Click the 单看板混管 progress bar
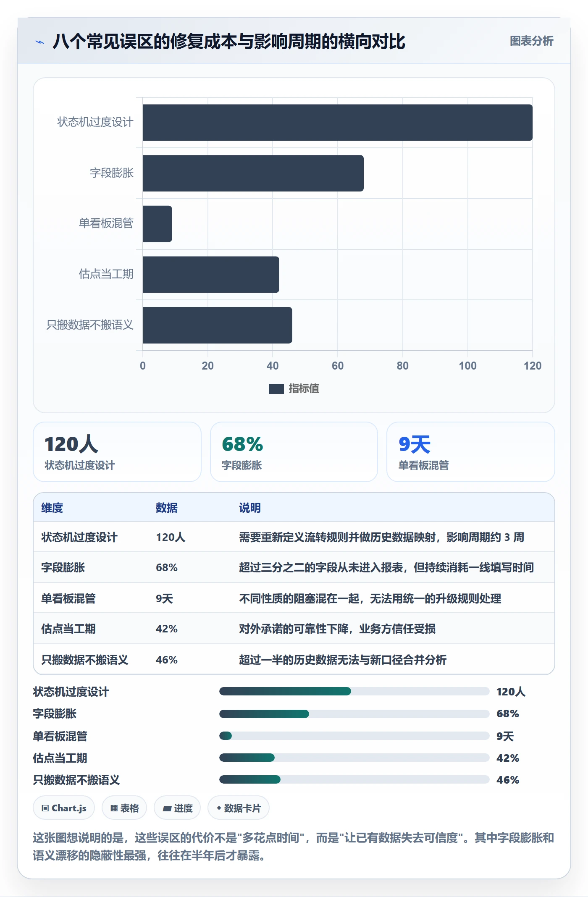The width and height of the screenshot is (588, 897). click(x=354, y=736)
